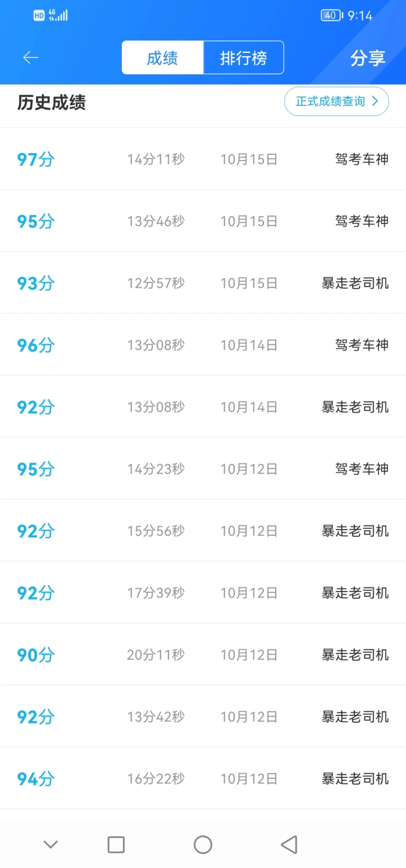406x868 pixels.
Task: Tap the system back triangle icon
Action: [289, 844]
